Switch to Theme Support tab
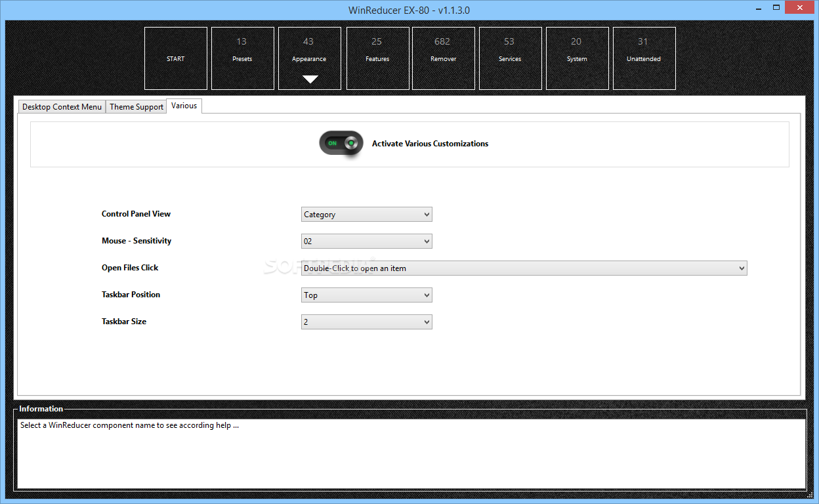Image resolution: width=819 pixels, height=504 pixels. coord(136,107)
